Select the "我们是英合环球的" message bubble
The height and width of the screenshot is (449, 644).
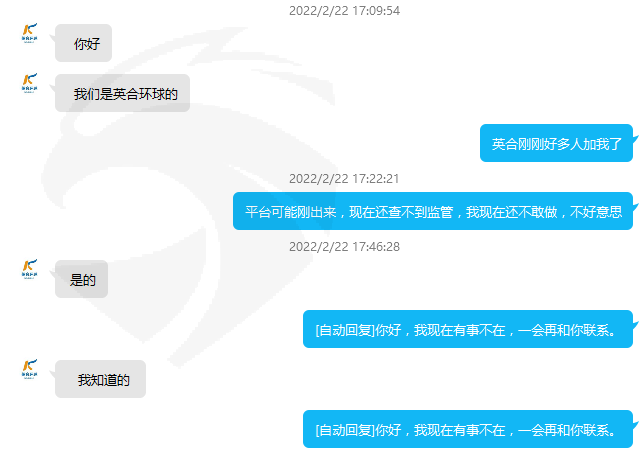coord(122,93)
